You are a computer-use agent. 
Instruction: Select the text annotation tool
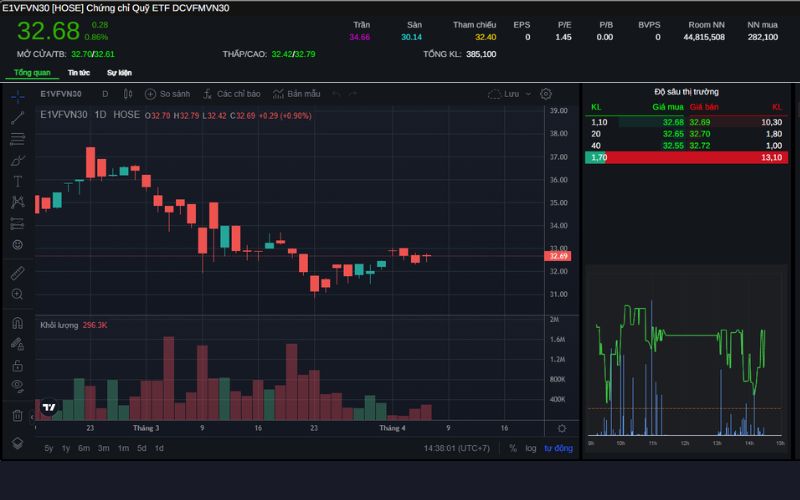[17, 181]
